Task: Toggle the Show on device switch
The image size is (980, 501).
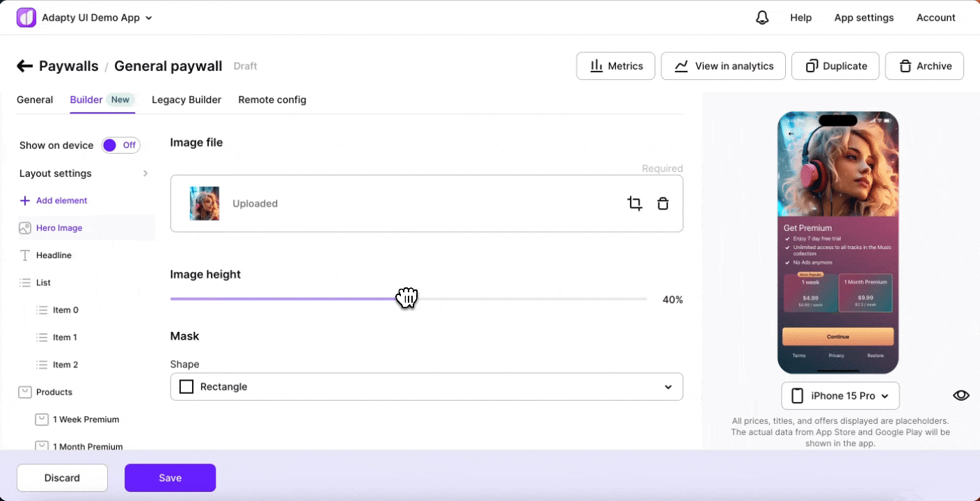Action: tap(120, 145)
